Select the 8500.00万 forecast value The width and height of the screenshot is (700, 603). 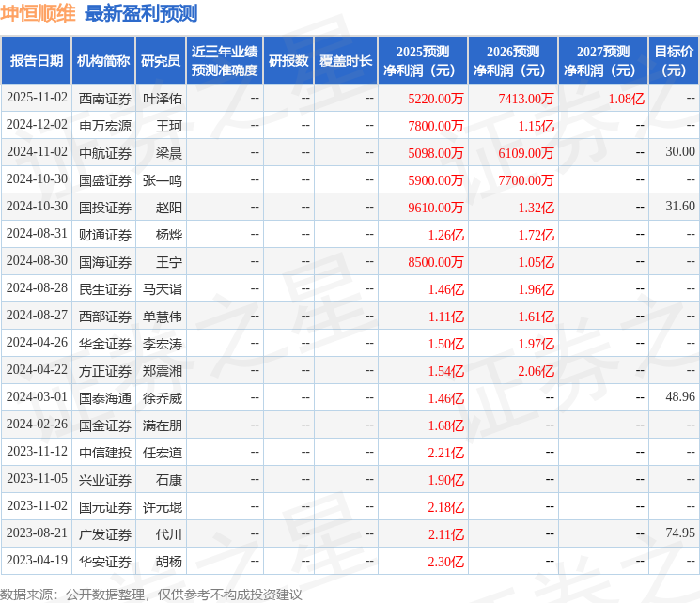click(436, 262)
